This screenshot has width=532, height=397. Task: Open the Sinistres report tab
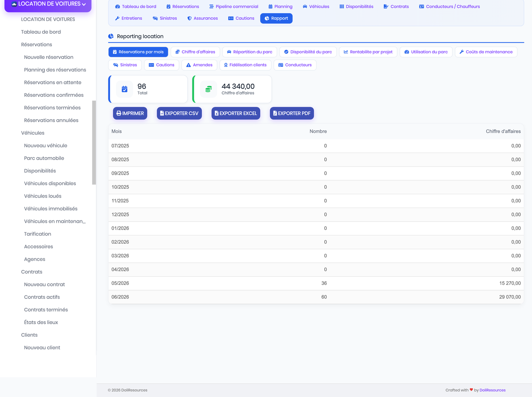click(125, 65)
